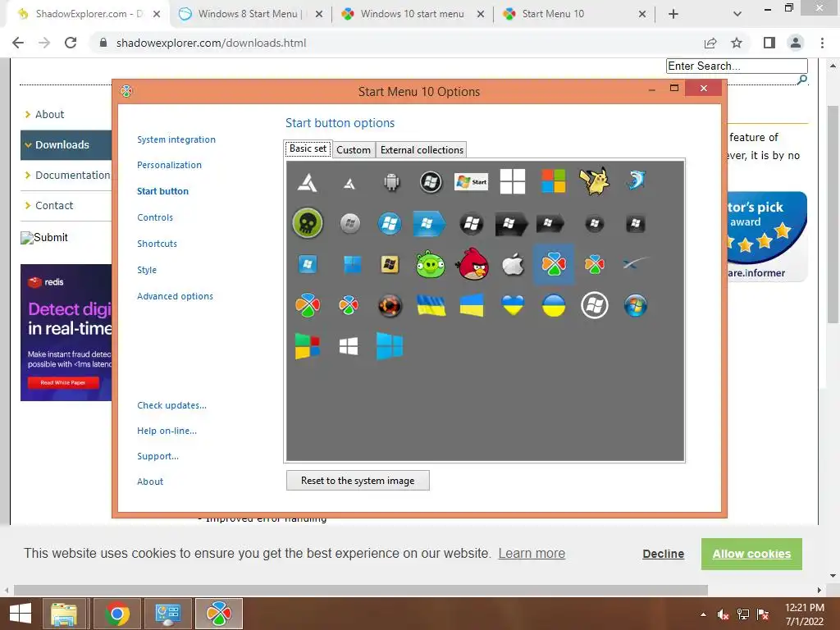Open the Controls section
This screenshot has height=630, width=840.
coord(155,217)
